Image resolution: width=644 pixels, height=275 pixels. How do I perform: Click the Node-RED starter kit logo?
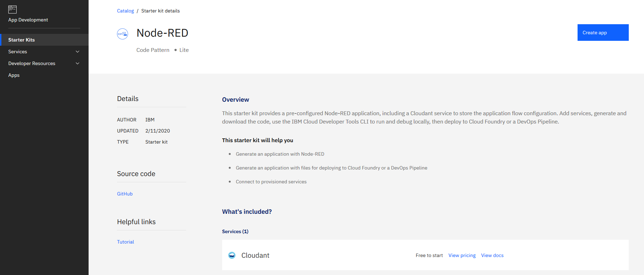pos(123,34)
